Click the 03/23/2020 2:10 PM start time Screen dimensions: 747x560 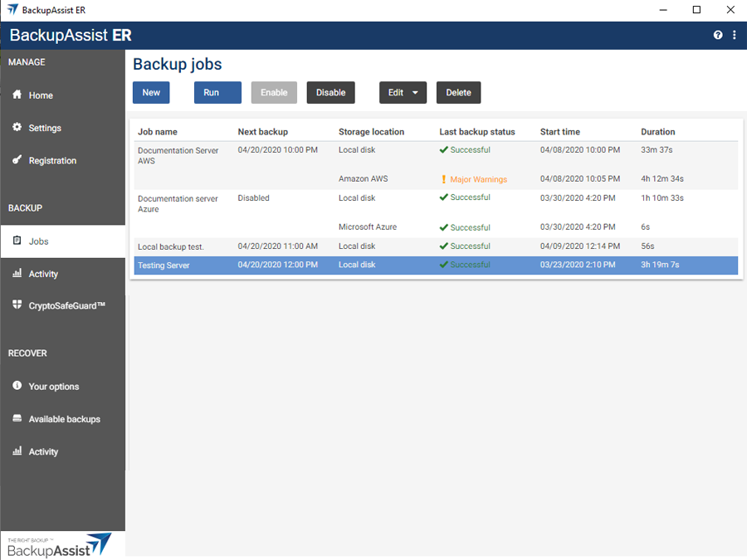point(578,265)
